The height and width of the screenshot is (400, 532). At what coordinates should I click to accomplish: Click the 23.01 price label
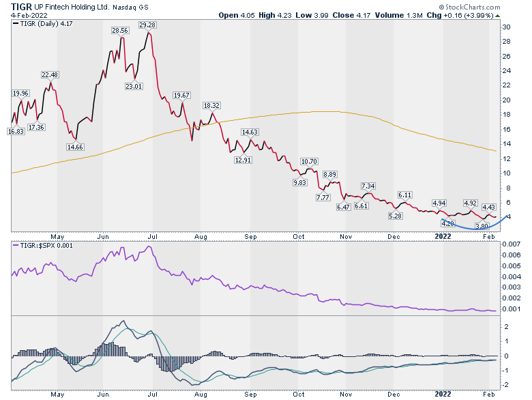[134, 86]
